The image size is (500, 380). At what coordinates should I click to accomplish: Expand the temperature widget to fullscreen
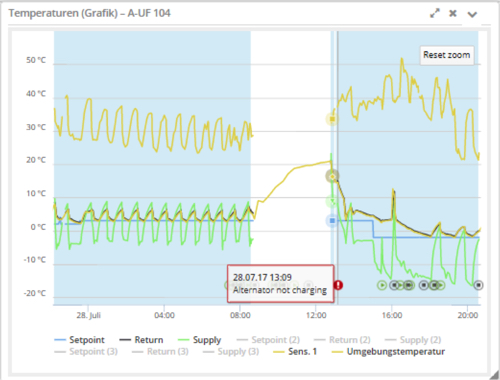[x=435, y=13]
